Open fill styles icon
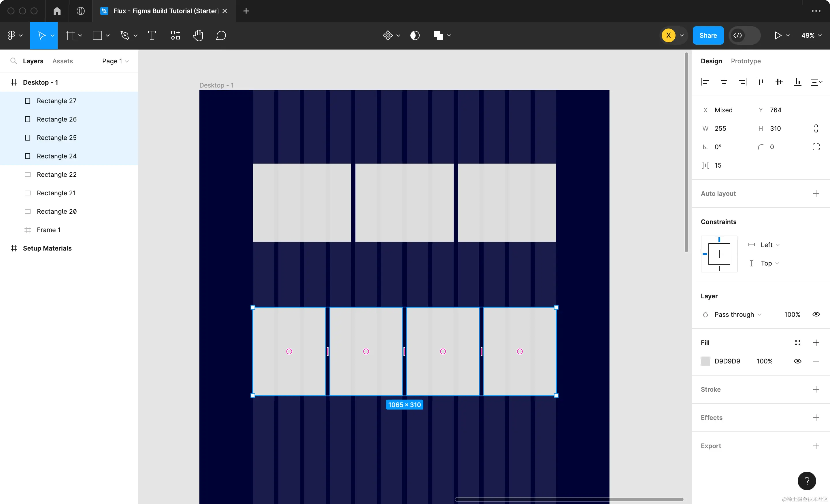830x504 pixels. 797,343
